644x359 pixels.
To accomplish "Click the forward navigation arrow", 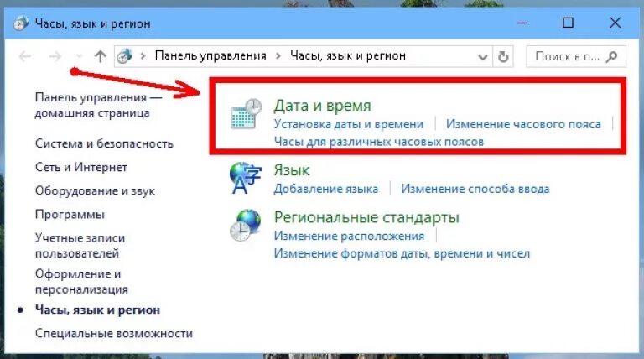I will (55, 56).
